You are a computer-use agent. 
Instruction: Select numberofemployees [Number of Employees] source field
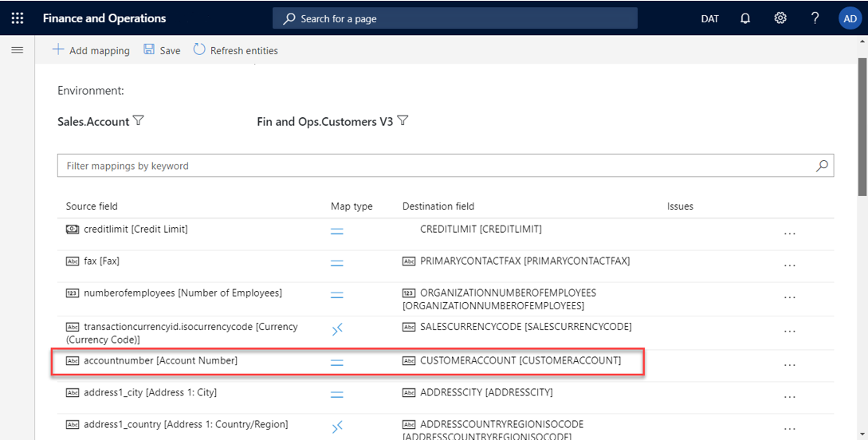point(183,293)
